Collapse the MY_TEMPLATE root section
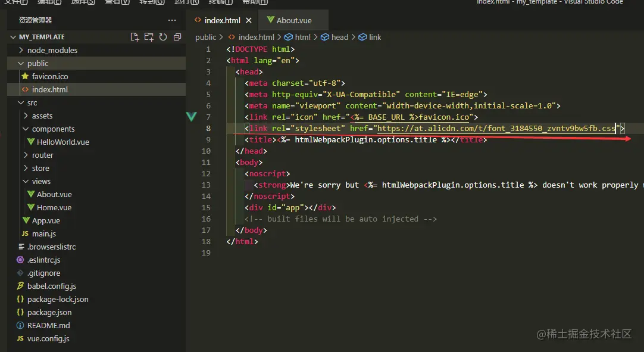The height and width of the screenshot is (352, 644). tap(42, 37)
